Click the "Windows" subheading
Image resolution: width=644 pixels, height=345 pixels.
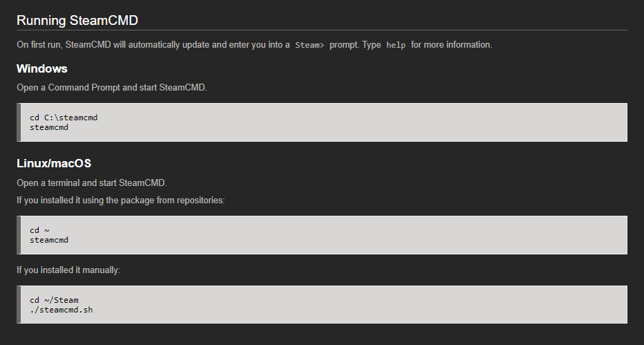[42, 68]
